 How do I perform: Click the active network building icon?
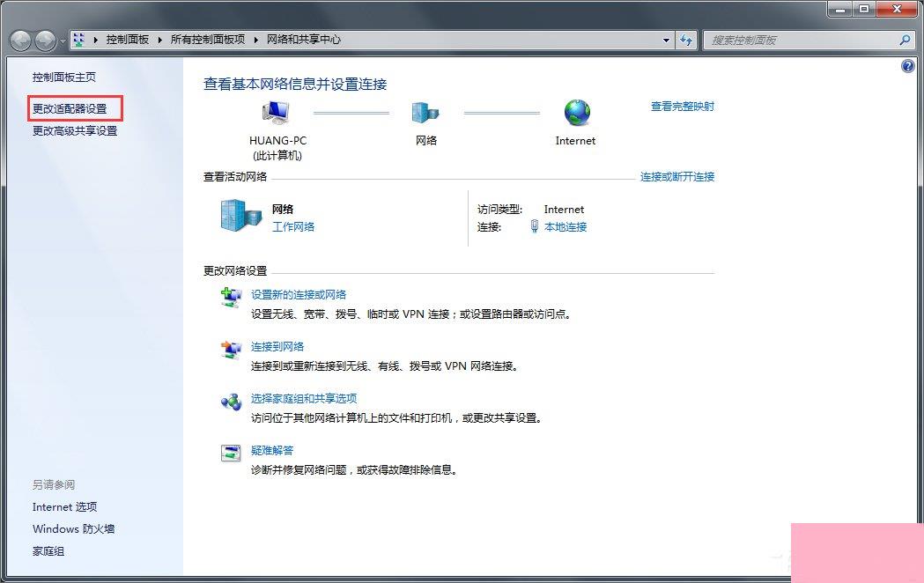coord(241,215)
